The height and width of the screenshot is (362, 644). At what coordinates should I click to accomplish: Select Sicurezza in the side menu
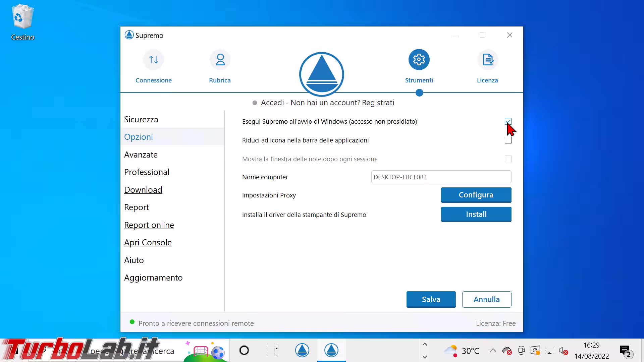click(141, 120)
